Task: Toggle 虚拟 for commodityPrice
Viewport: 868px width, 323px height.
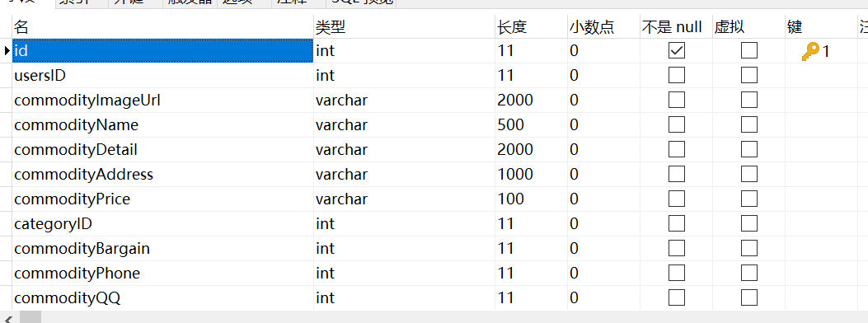Action: coord(749,199)
